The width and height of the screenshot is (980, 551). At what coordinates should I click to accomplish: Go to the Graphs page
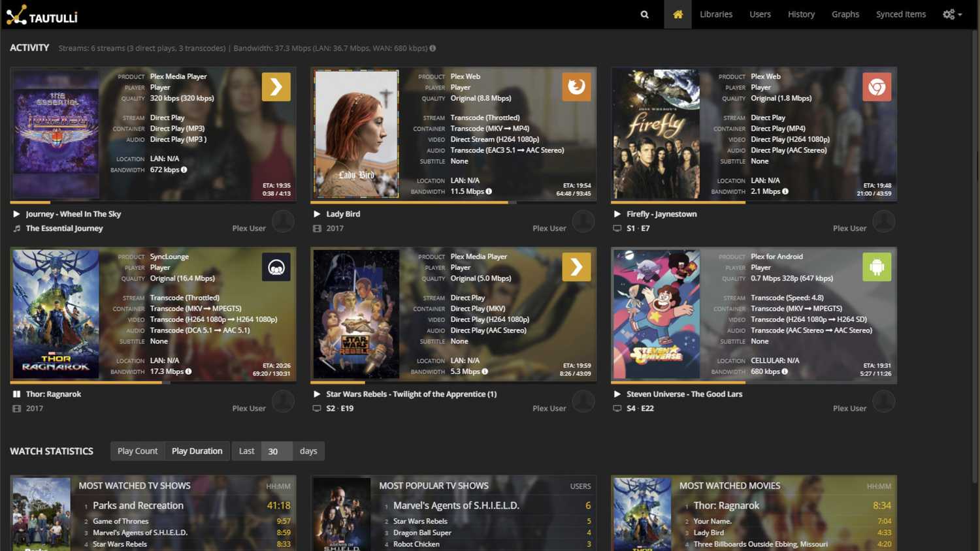845,14
